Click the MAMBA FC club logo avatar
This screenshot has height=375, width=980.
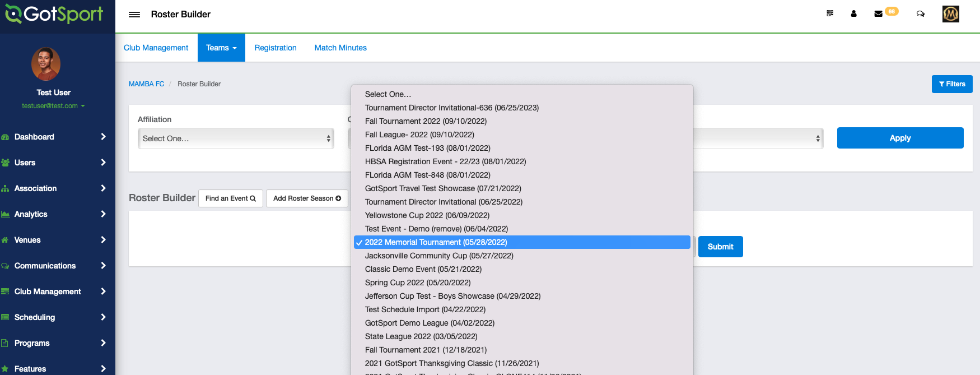[951, 13]
